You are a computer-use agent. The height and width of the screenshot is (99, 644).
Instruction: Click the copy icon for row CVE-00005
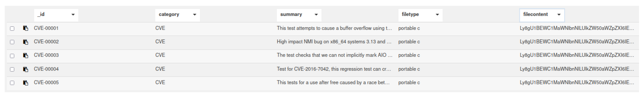[x=26, y=83]
